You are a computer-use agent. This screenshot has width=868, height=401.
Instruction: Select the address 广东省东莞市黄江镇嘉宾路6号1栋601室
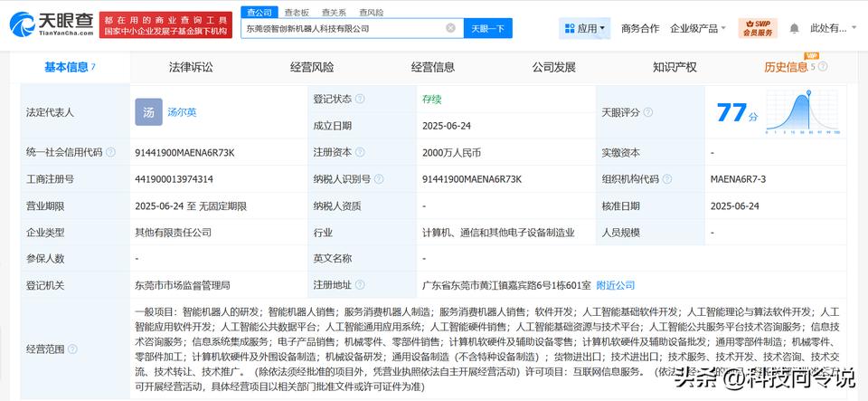point(506,285)
